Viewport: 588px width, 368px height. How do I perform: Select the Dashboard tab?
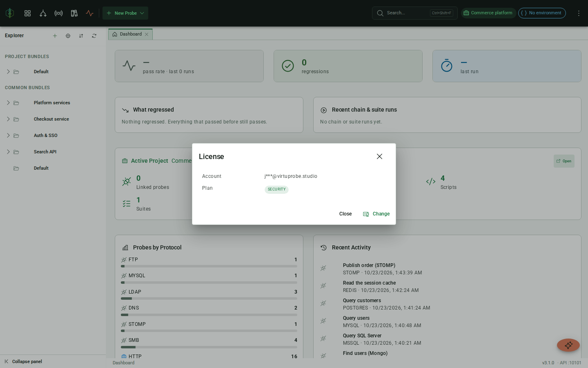(x=130, y=34)
